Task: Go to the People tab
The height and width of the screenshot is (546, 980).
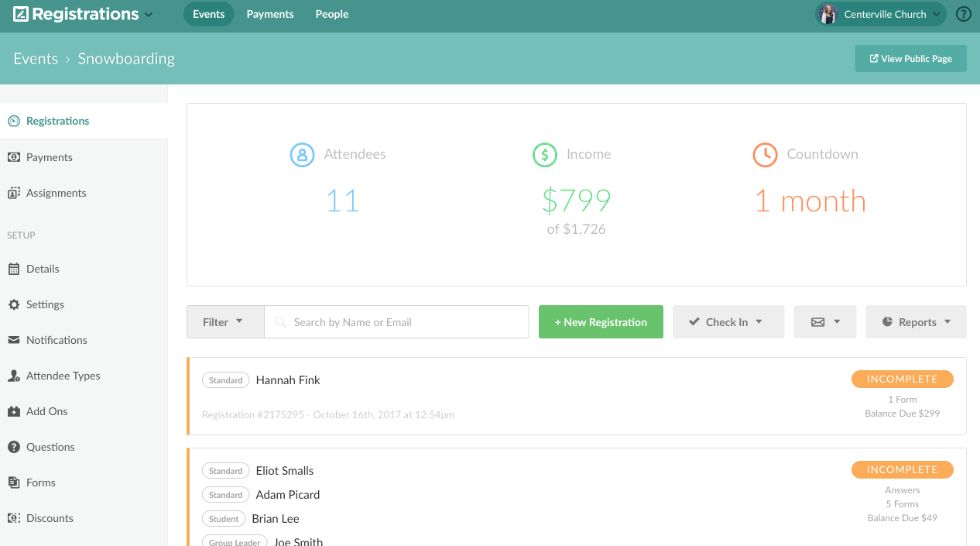Action: click(332, 14)
